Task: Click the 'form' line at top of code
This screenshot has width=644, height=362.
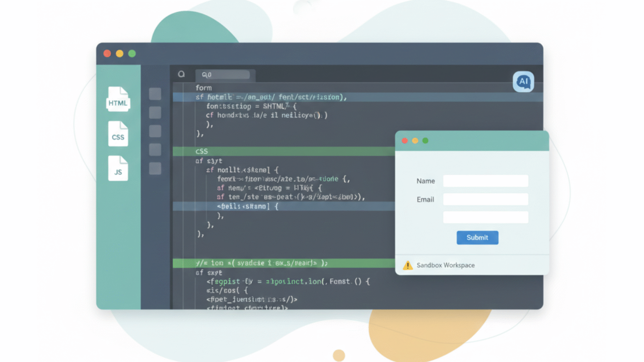Action: [203, 88]
